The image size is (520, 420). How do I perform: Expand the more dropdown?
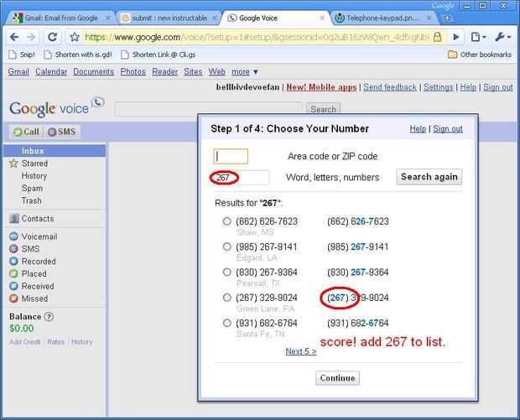(245, 71)
